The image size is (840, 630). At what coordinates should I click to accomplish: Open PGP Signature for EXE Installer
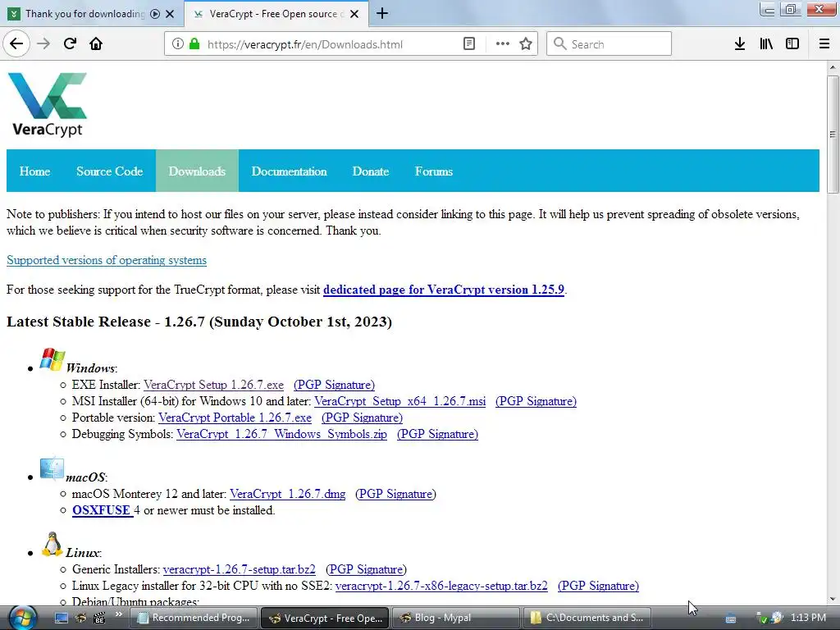(335, 385)
